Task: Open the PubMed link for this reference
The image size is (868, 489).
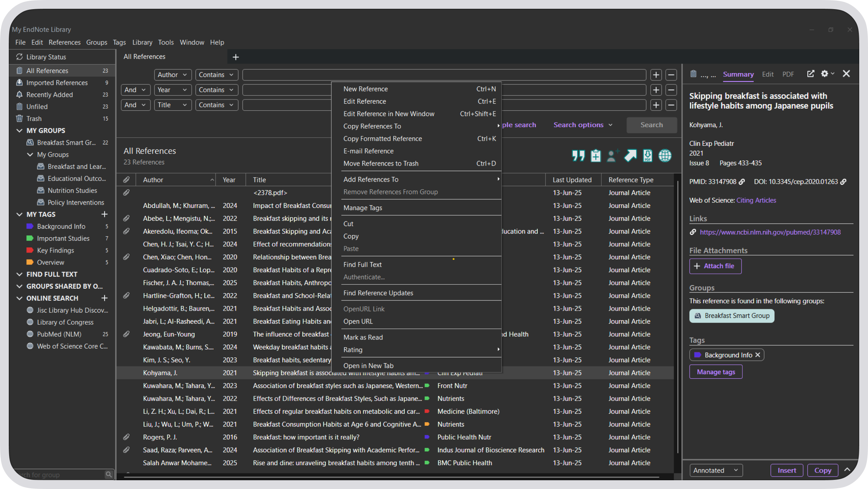Action: [x=770, y=232]
